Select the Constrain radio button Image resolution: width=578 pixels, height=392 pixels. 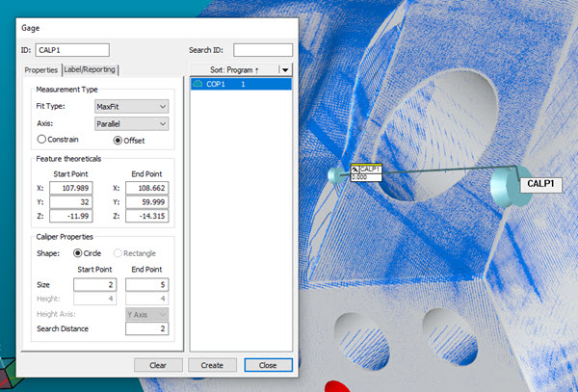(x=41, y=140)
